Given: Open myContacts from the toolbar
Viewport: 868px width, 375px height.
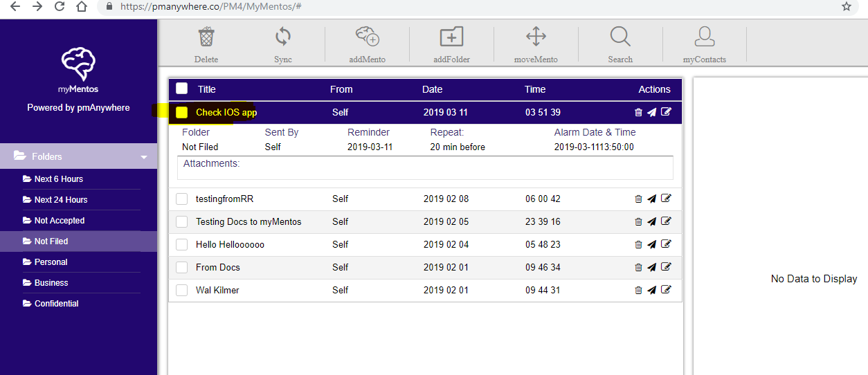Looking at the screenshot, I should [x=705, y=37].
